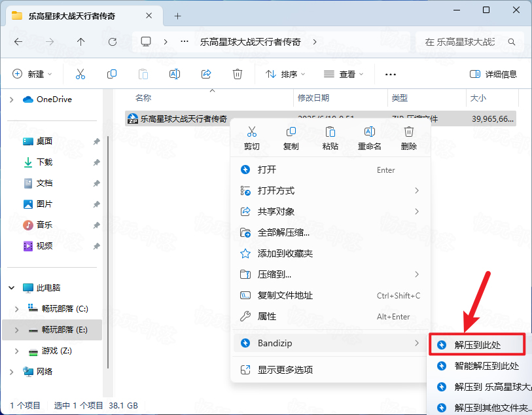This screenshot has height=415, width=532.
Task: Open the 共享对象 submenu
Action: (x=330, y=211)
